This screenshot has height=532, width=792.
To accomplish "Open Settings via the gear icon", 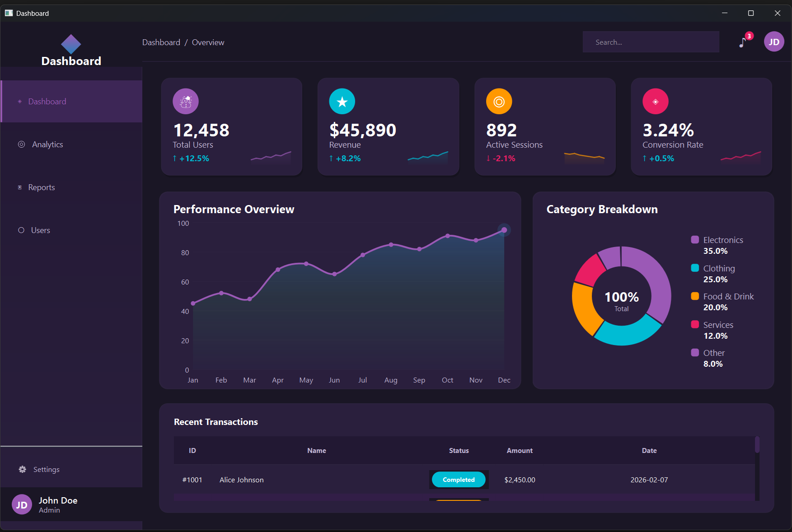I will 22,469.
